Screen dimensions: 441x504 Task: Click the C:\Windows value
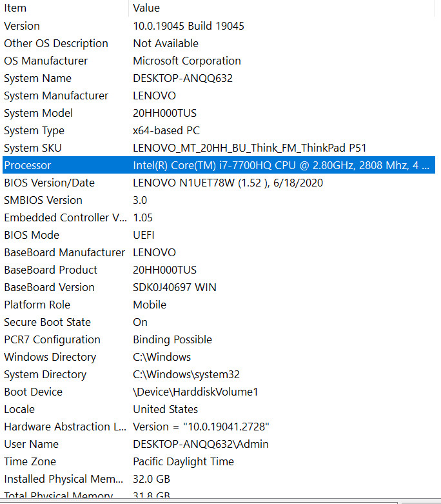(162, 357)
